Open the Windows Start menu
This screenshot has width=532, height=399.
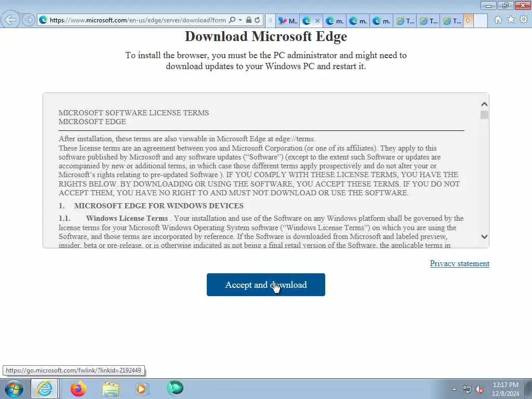point(14,389)
